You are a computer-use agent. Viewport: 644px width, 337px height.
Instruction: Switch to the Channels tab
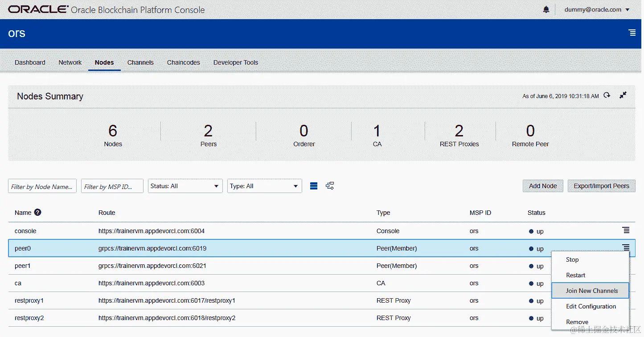tap(140, 62)
